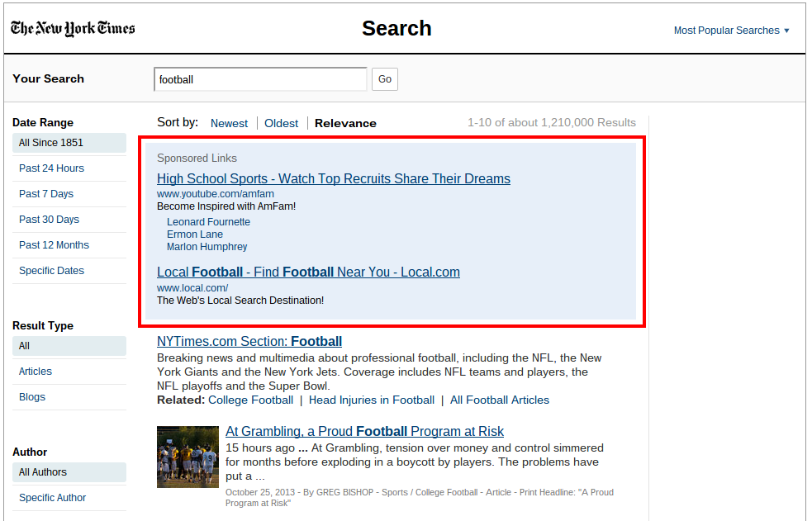
Task: Expand Most Popular Searches dropdown
Action: [731, 31]
